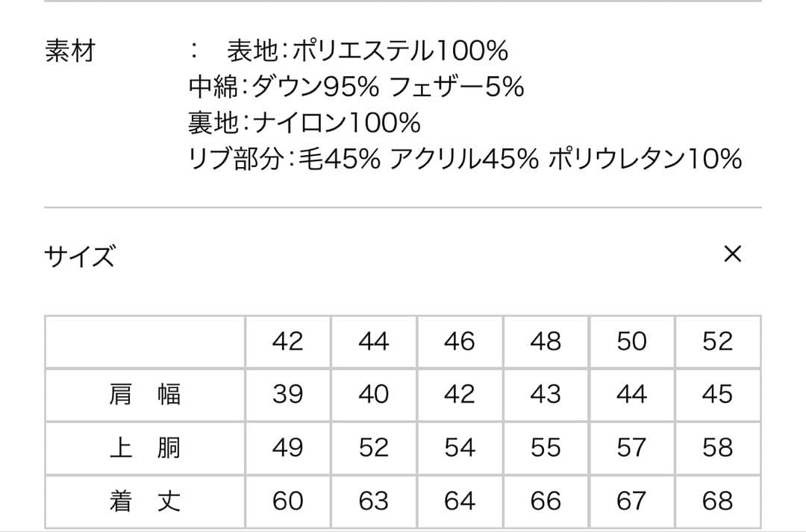Select the 着丈 value 68 cell
This screenshot has height=532, width=806.
click(716, 501)
